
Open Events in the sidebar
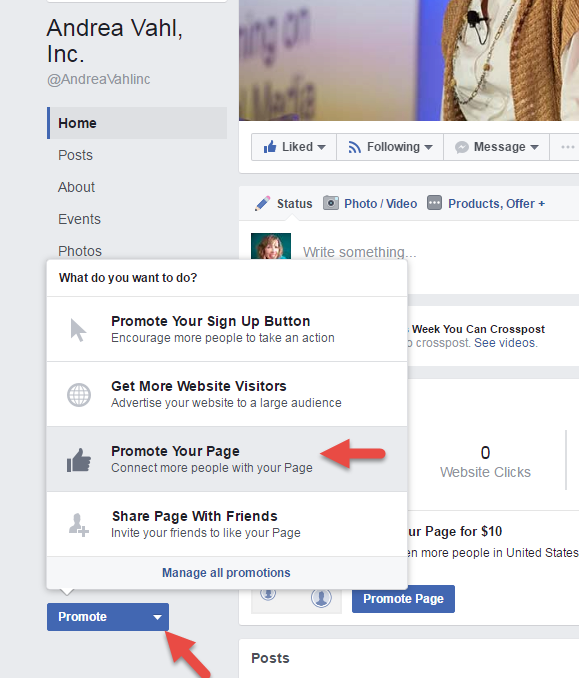click(79, 219)
